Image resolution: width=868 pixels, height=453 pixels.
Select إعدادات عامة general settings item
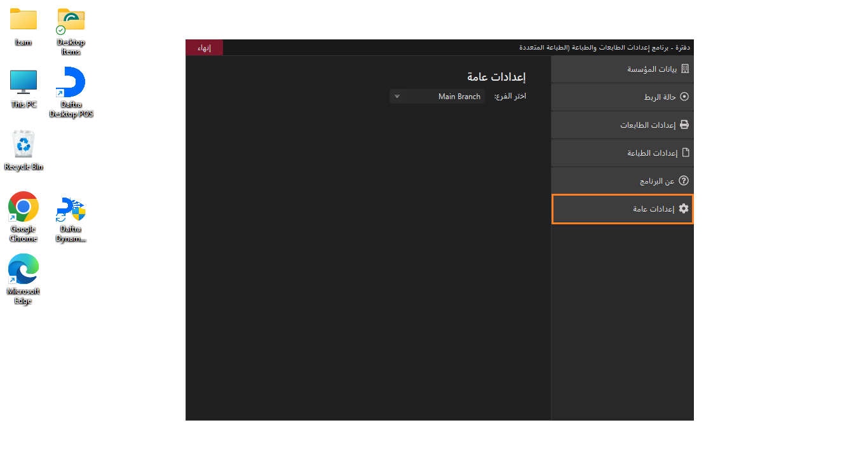(x=623, y=209)
